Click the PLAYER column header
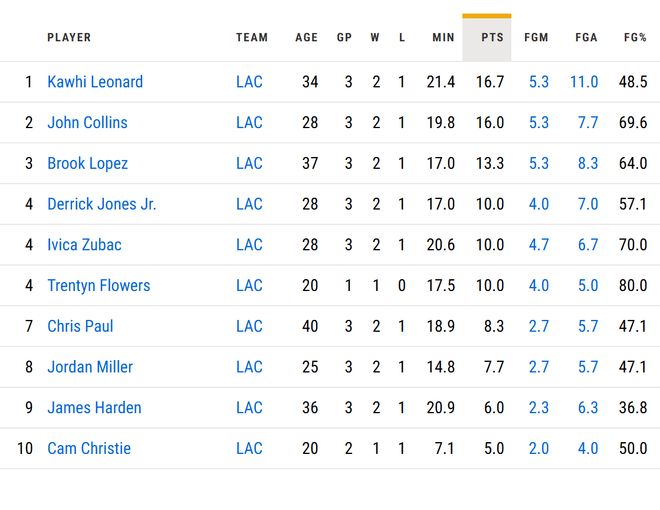 coord(69,38)
